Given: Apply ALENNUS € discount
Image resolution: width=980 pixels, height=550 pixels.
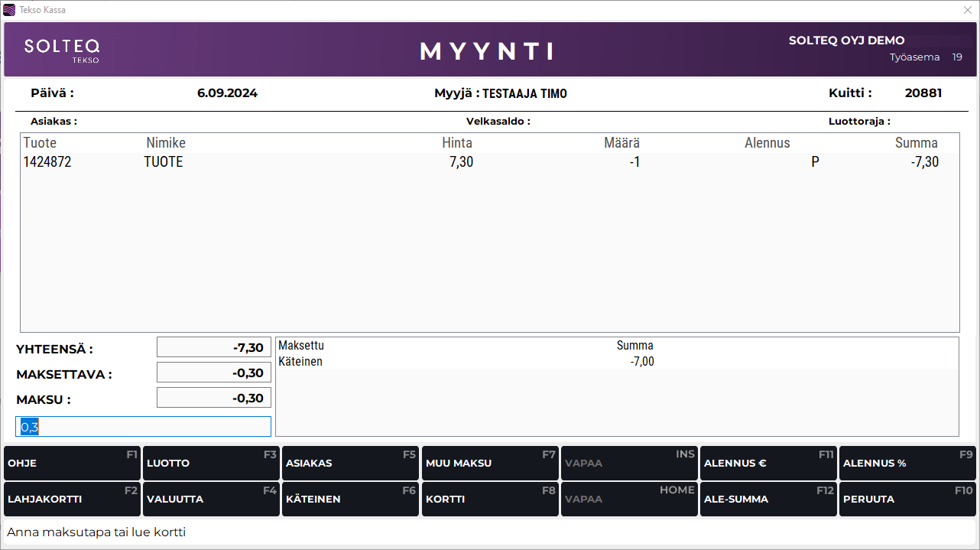Looking at the screenshot, I should pyautogui.click(x=767, y=464).
